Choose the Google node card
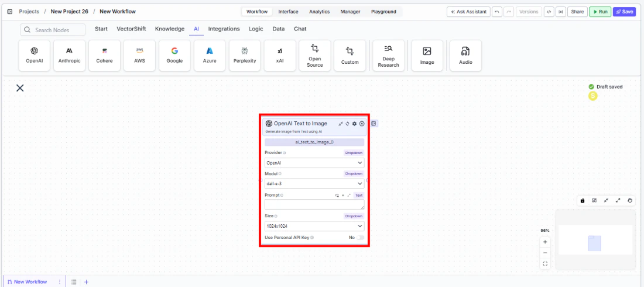Image resolution: width=644 pixels, height=287 pixels. [174, 56]
